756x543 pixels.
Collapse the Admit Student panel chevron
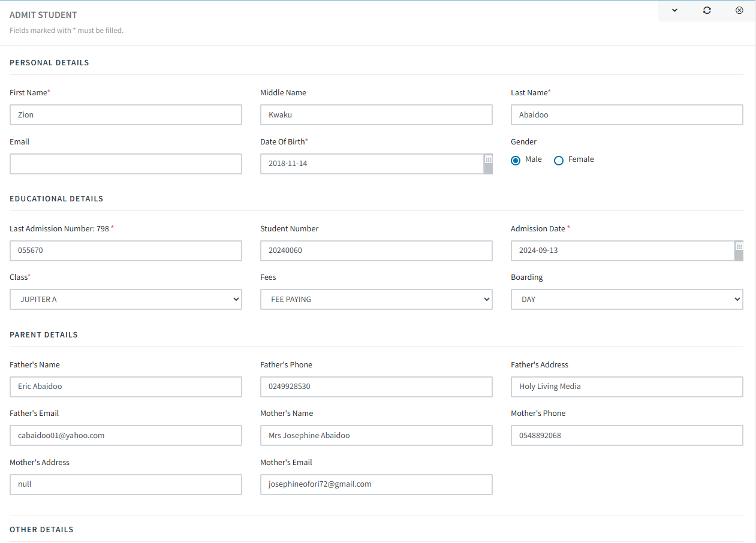pyautogui.click(x=674, y=10)
